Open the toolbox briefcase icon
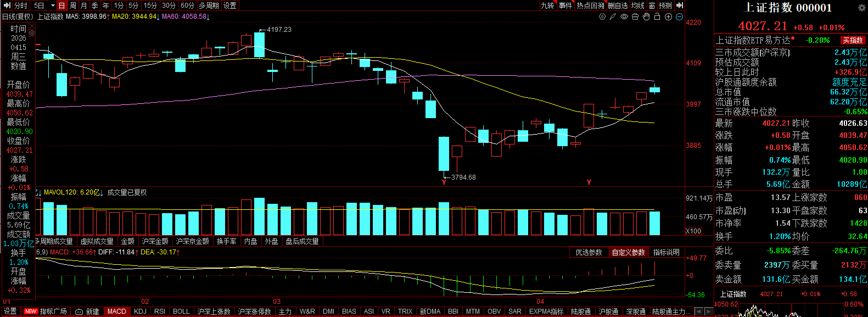Viewport: 868px width, 317px height. [x=635, y=17]
